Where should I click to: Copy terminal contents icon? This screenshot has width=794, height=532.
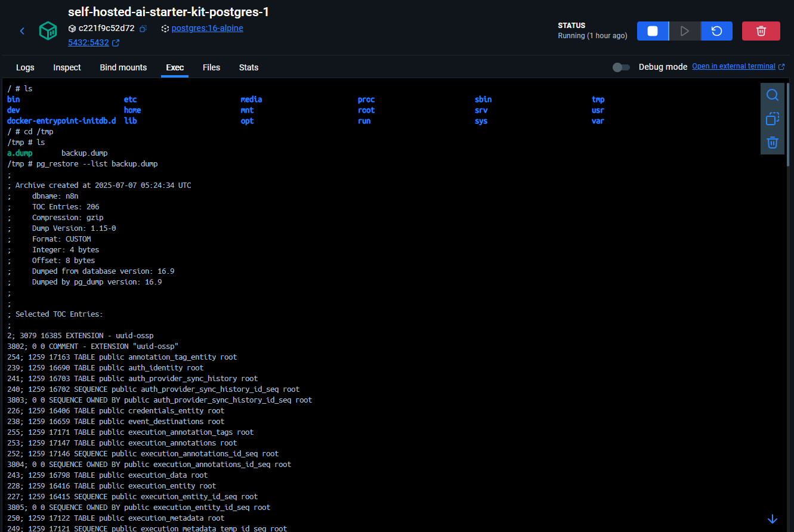pyautogui.click(x=773, y=119)
